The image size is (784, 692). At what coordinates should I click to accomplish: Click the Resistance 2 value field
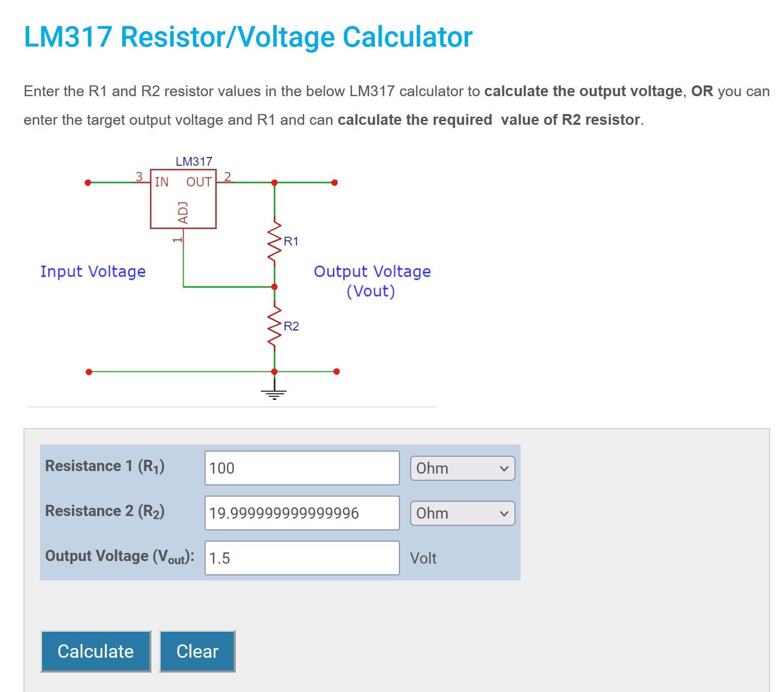tap(302, 514)
